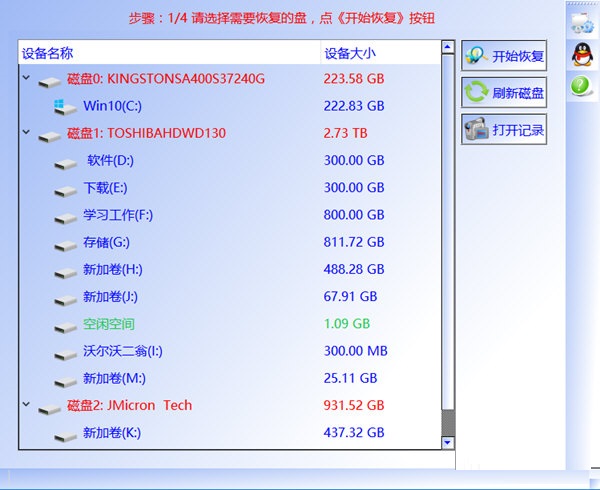600x490 pixels.
Task: Click the 开始恢复 button
Action: pyautogui.click(x=504, y=56)
